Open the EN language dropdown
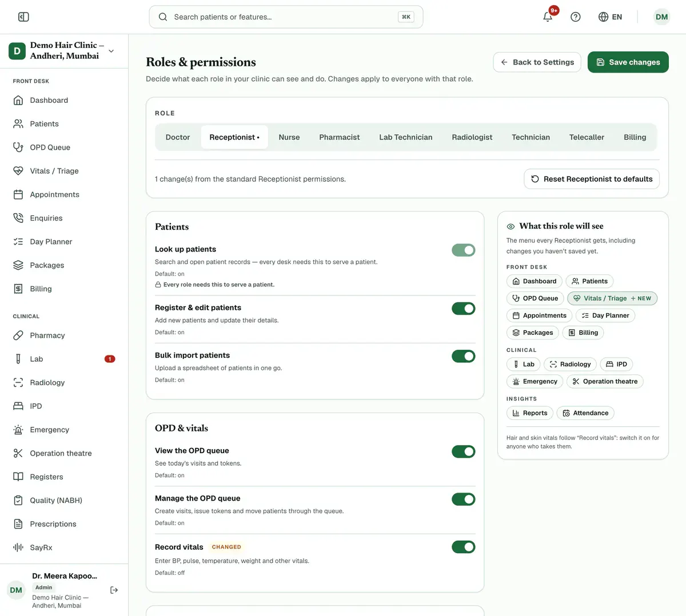686x616 pixels. pos(610,17)
